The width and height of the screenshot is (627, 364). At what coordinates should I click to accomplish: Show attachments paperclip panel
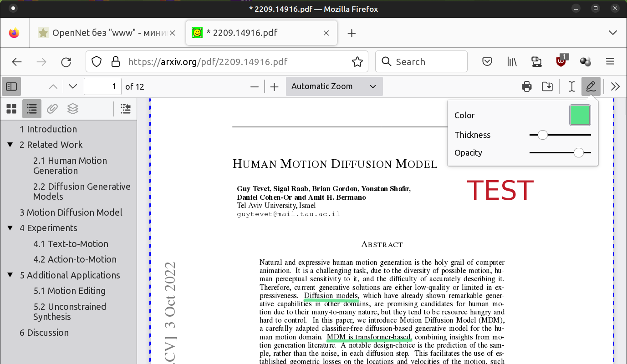click(x=52, y=109)
